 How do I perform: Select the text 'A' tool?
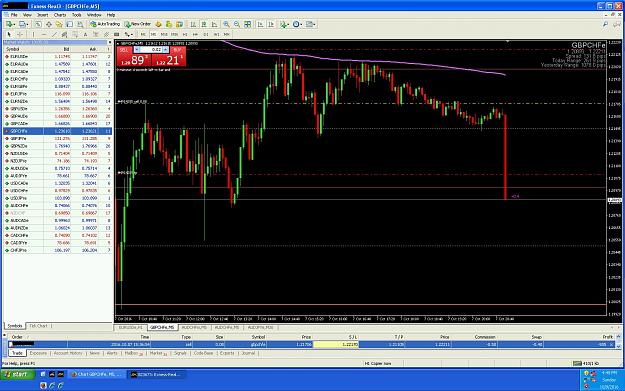pyautogui.click(x=85, y=35)
